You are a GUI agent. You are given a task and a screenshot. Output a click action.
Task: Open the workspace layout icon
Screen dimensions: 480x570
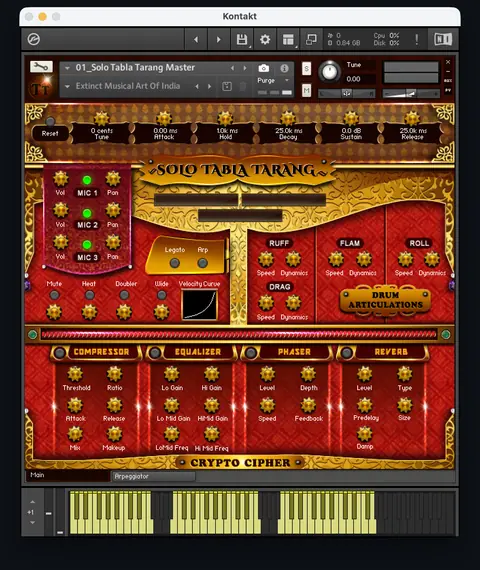click(288, 39)
